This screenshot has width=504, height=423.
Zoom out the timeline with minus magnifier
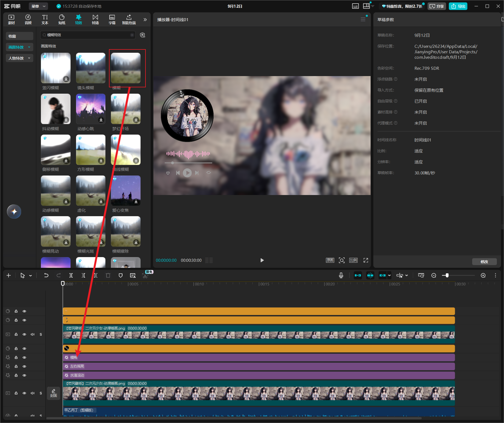point(434,275)
